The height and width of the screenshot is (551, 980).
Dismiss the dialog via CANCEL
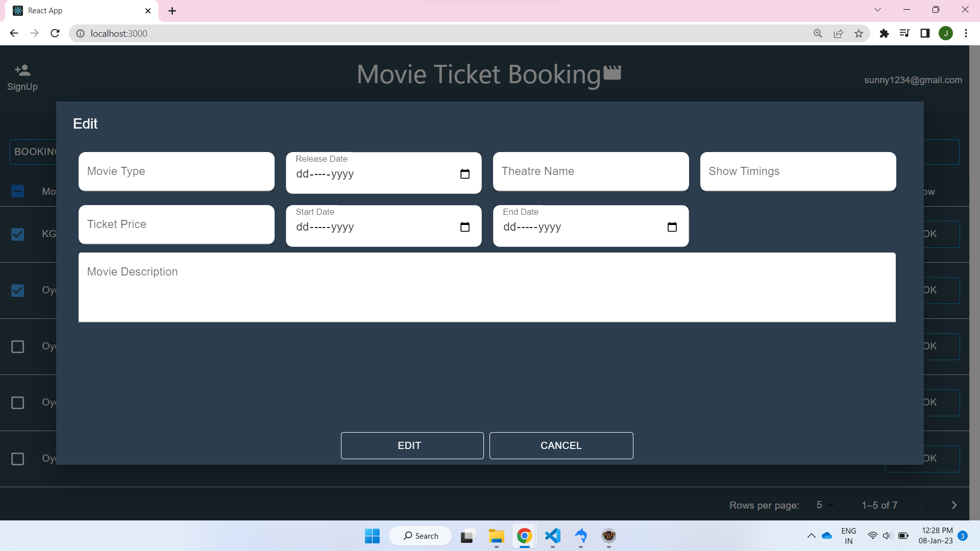pyautogui.click(x=560, y=445)
